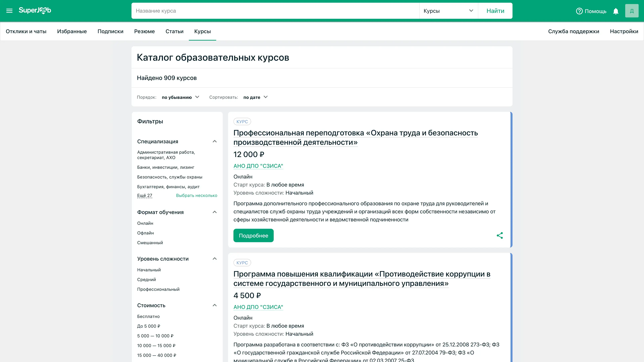Collapse the Уровень сложности filter section
Viewport: 644px width, 362px height.
214,259
